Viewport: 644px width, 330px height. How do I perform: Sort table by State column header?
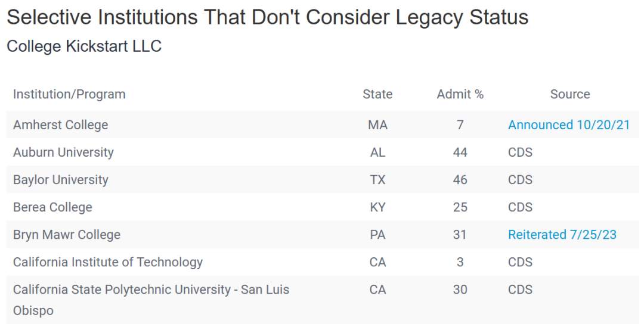point(377,94)
